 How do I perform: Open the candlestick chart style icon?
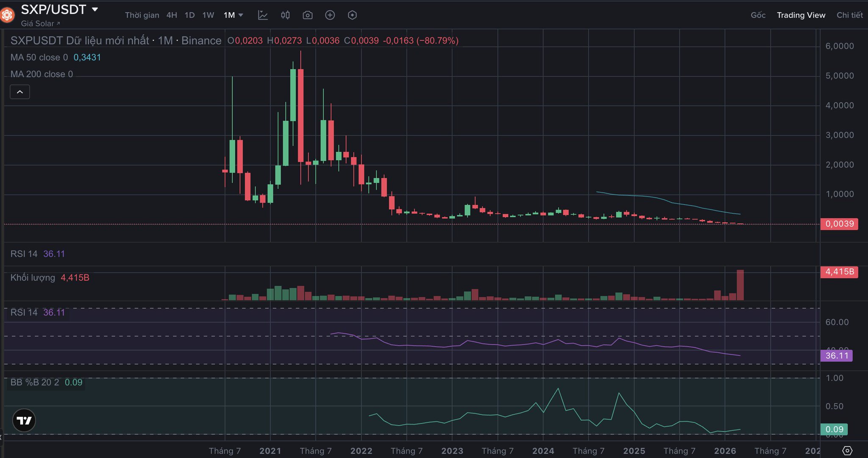click(285, 15)
